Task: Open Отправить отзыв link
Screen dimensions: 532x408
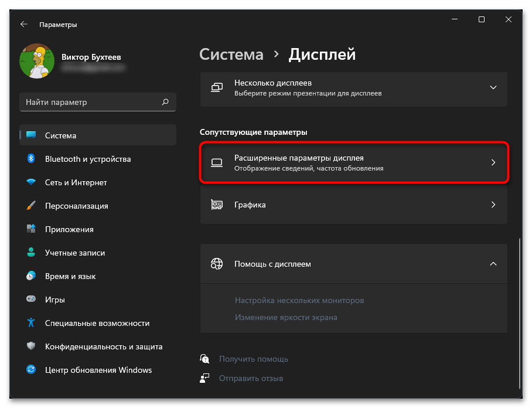Action: [251, 378]
